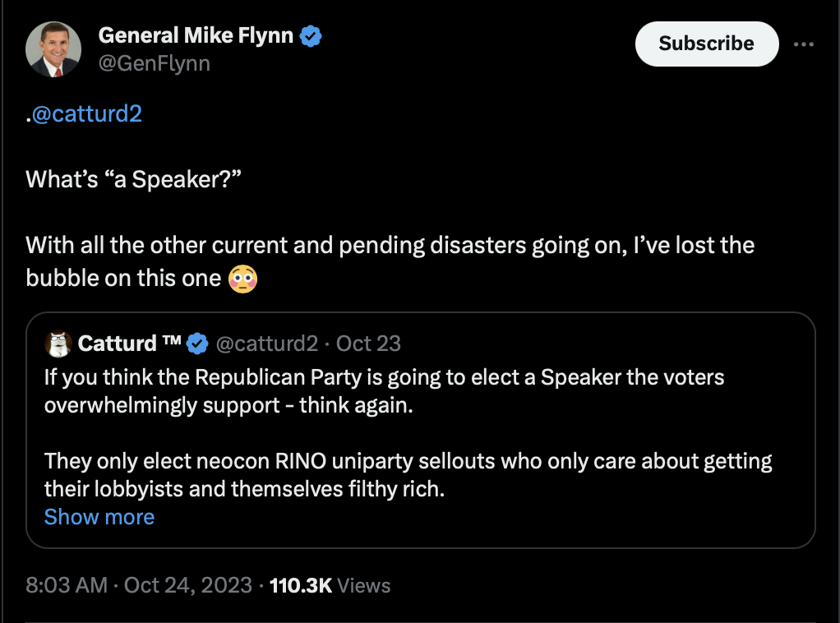Open the Oct 23 quoted tweet date
The height and width of the screenshot is (623, 840).
[368, 344]
